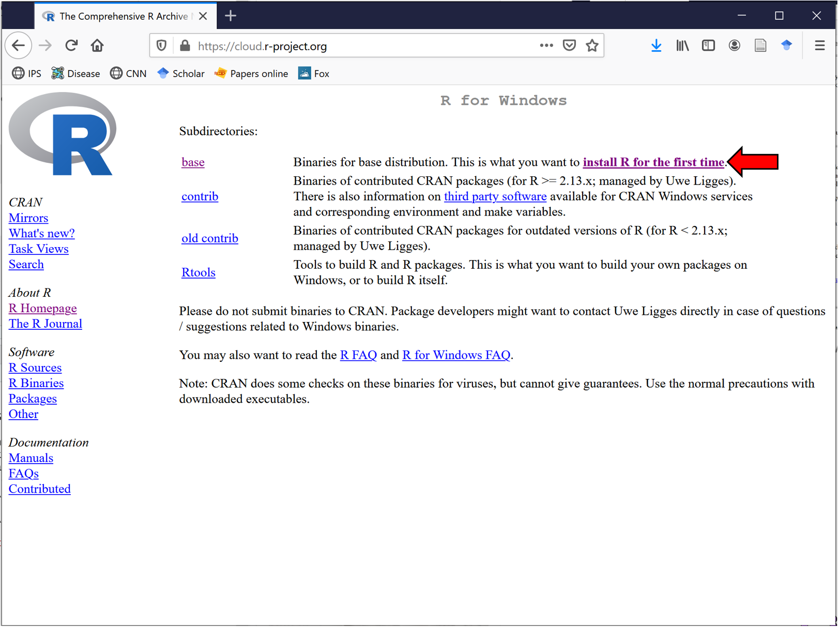The height and width of the screenshot is (627, 840).
Task: Open a new browser tab
Action: [231, 16]
